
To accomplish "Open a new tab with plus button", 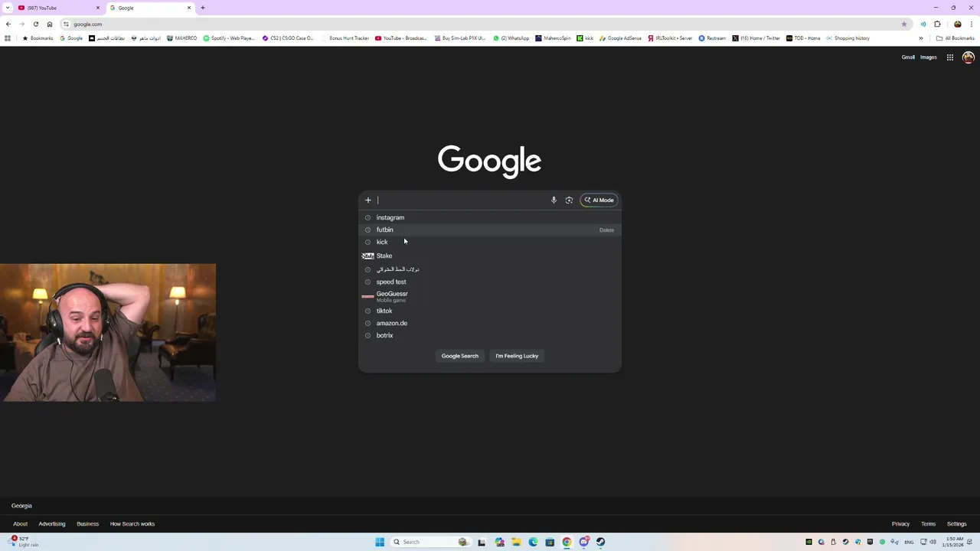I will click(x=203, y=8).
